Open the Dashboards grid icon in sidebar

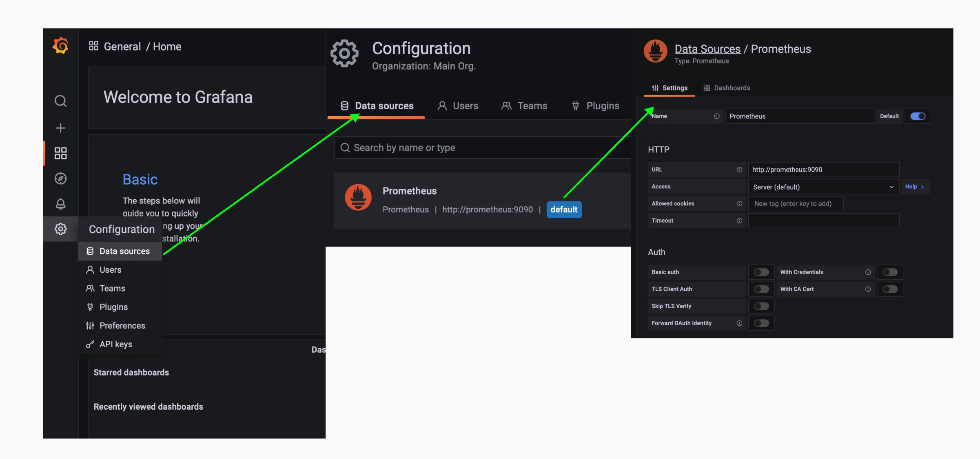pos(60,153)
